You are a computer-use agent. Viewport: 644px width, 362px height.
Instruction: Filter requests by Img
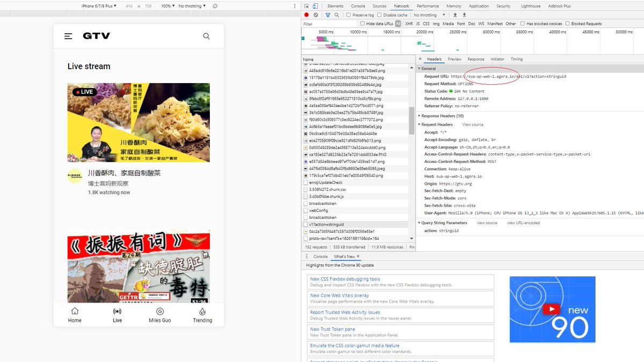pyautogui.click(x=436, y=24)
